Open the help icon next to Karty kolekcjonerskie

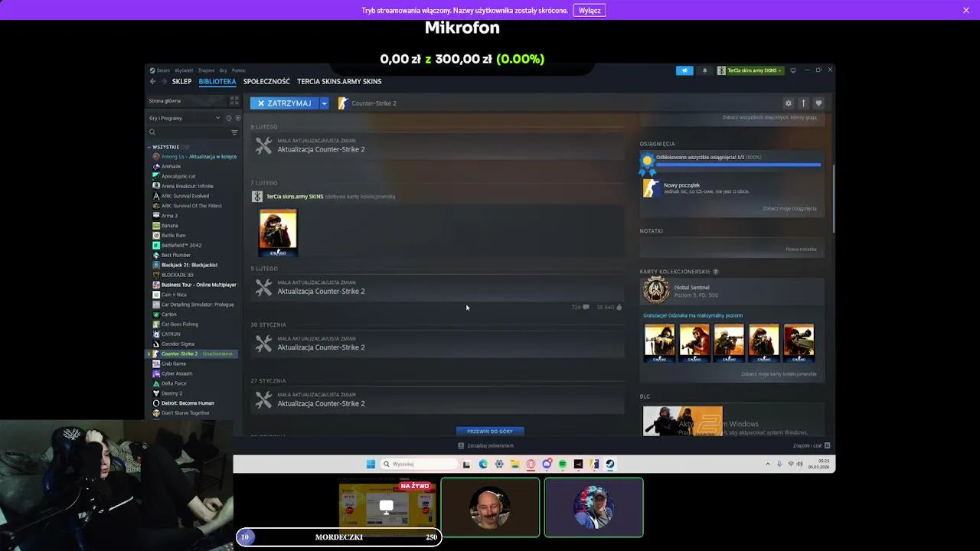pyautogui.click(x=716, y=272)
